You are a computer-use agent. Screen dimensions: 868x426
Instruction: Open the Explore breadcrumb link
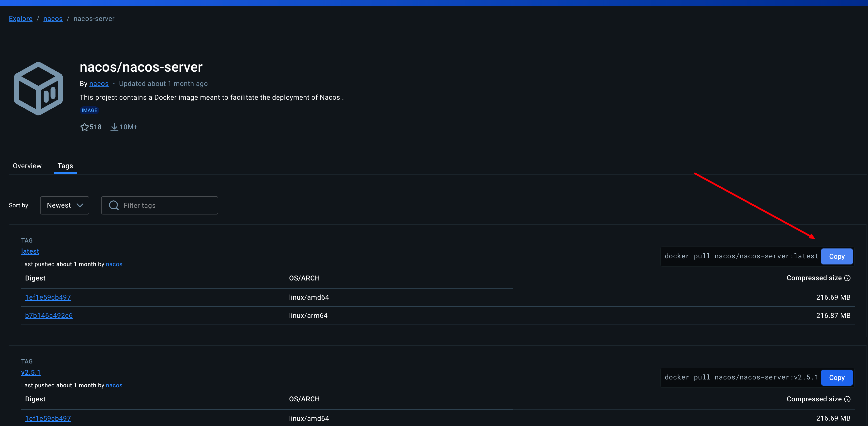point(21,19)
